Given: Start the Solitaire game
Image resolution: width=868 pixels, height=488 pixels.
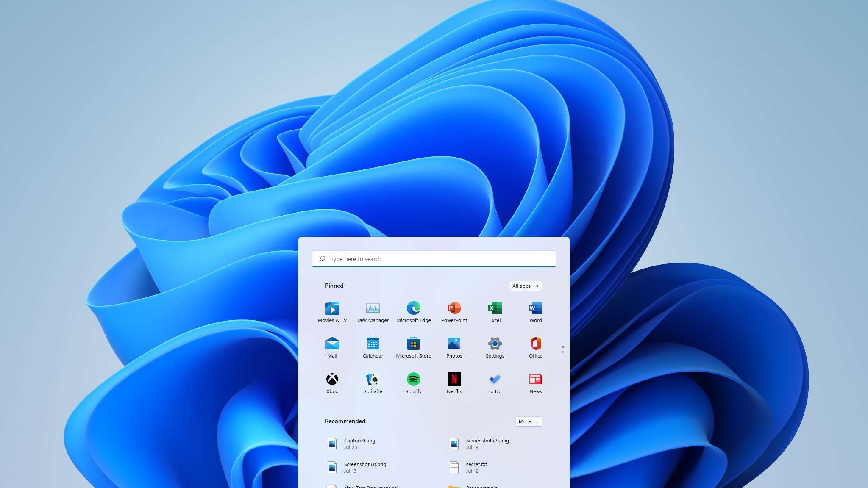Looking at the screenshot, I should point(373,383).
